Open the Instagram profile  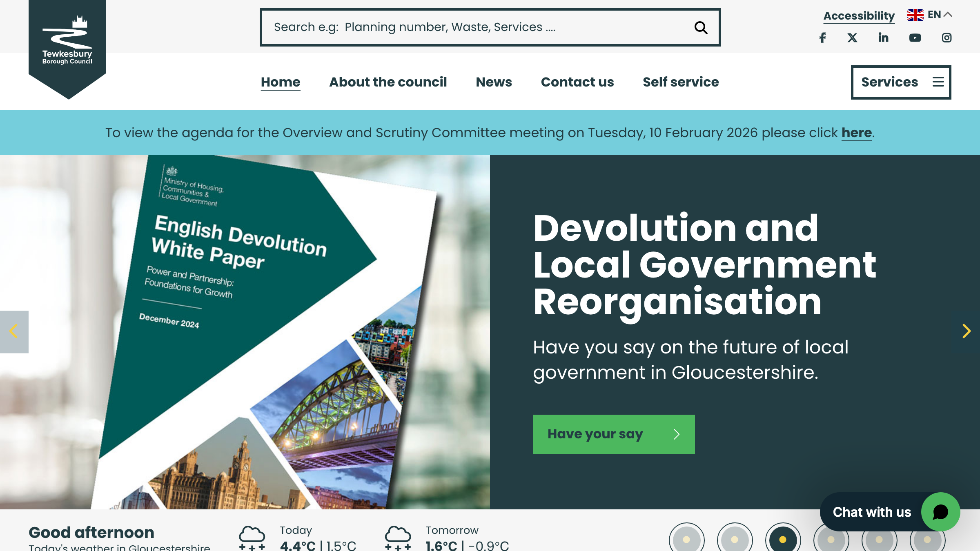[x=947, y=38]
